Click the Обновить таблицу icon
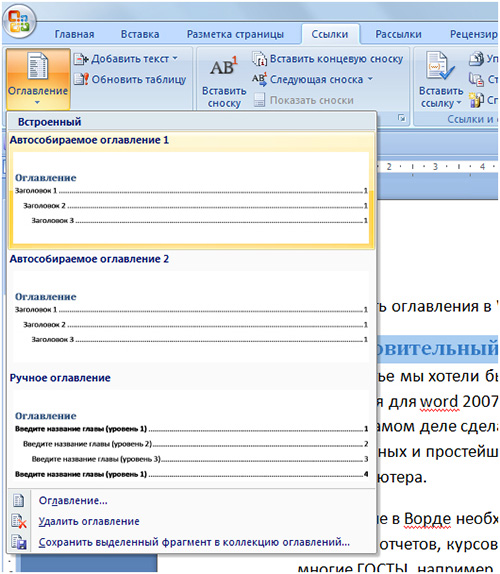This screenshot has height=574, width=500. (81, 79)
